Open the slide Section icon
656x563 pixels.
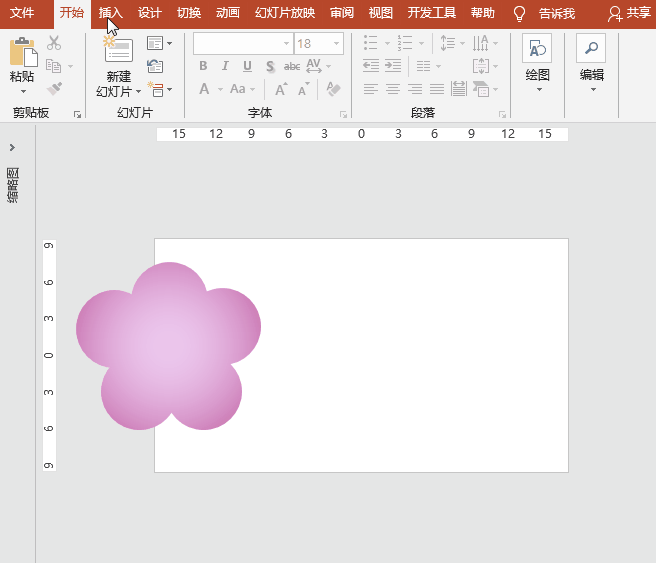[156, 89]
